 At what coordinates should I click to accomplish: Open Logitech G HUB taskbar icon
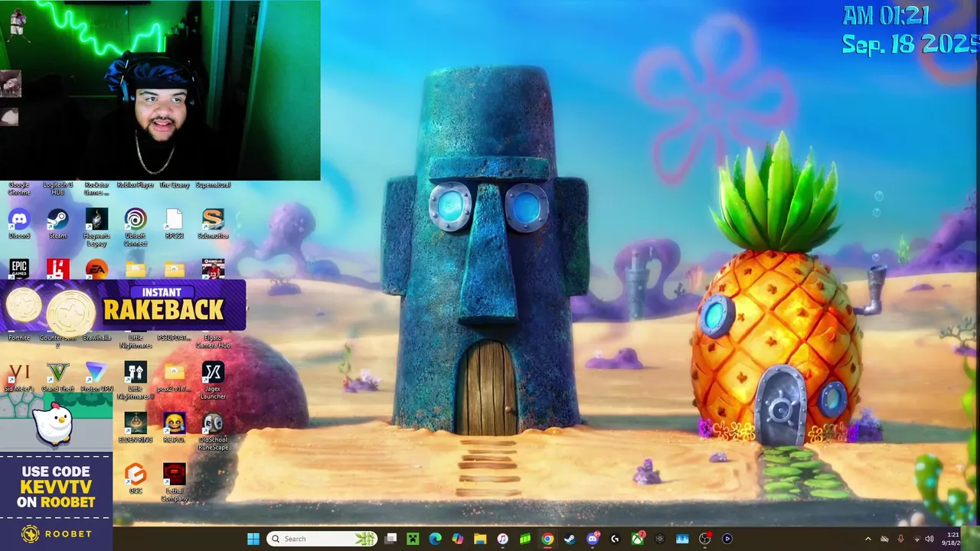tap(615, 539)
